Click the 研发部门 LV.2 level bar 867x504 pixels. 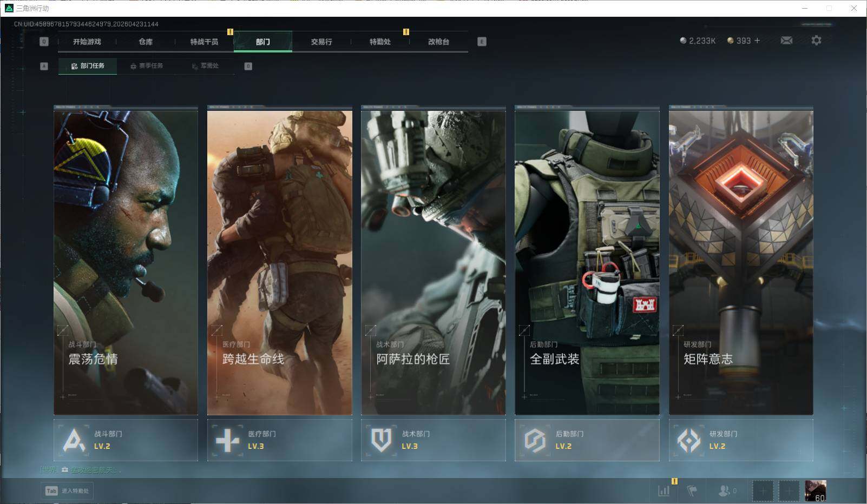741,440
